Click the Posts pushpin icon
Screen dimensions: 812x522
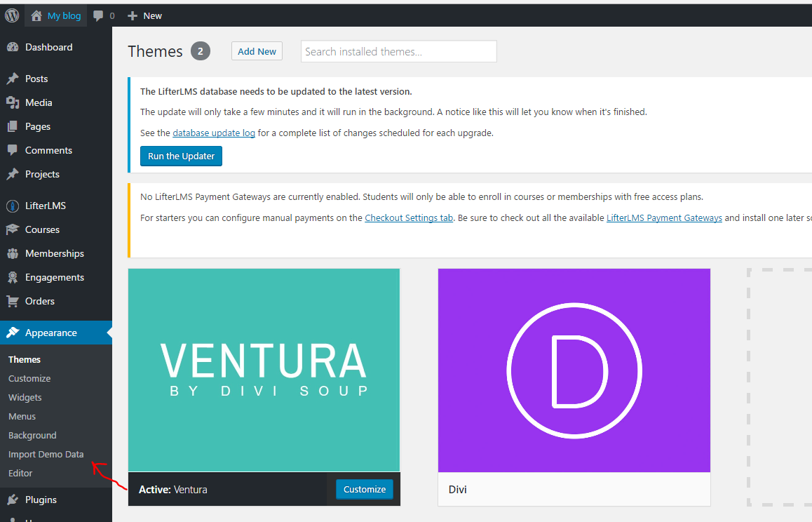coord(13,79)
